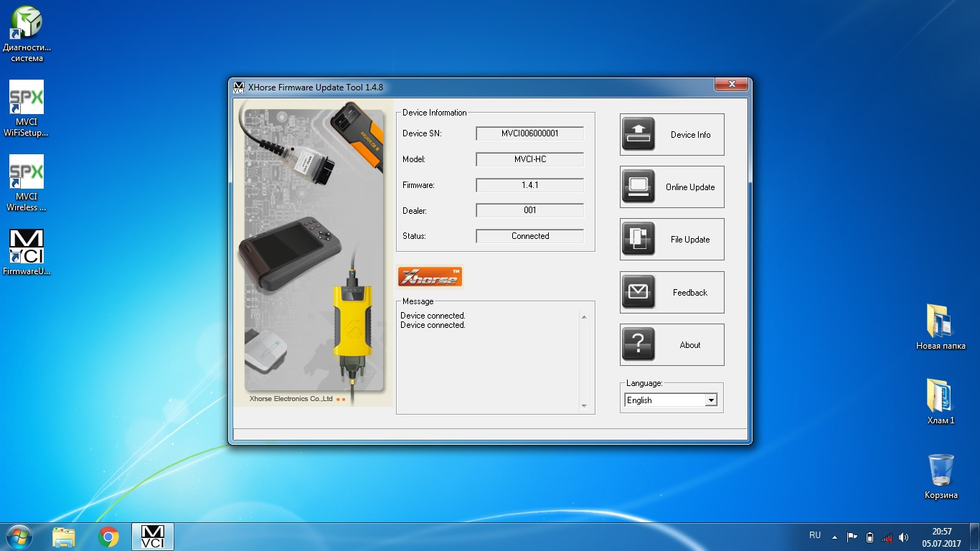Click the Xhorse logo
The width and height of the screenshot is (980, 551).
tap(430, 277)
